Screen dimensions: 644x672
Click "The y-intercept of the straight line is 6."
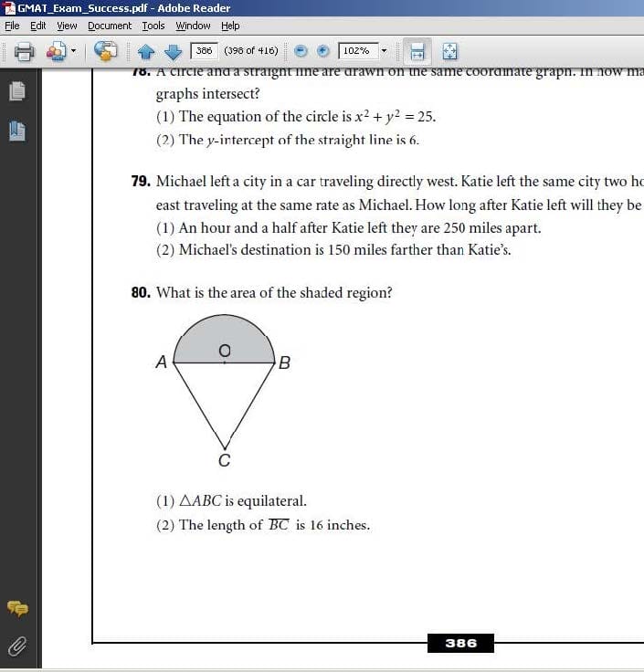coord(299,140)
